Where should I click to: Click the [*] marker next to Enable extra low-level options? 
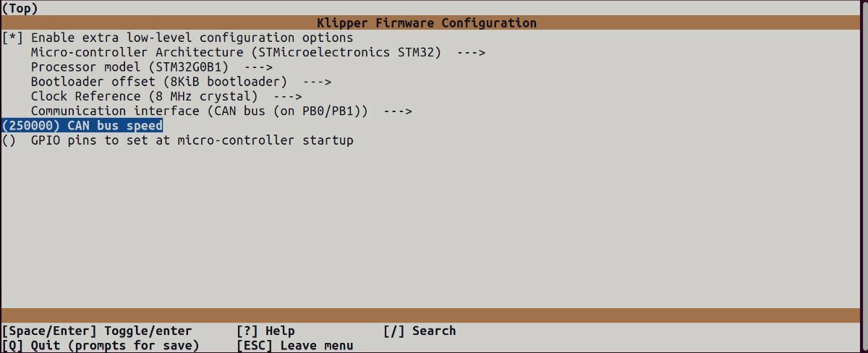click(x=13, y=38)
